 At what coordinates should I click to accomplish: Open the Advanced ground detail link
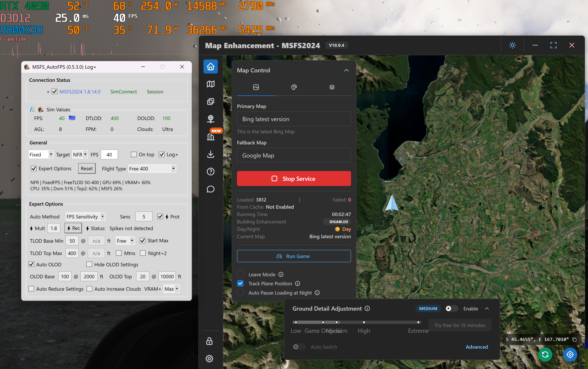coord(477,347)
